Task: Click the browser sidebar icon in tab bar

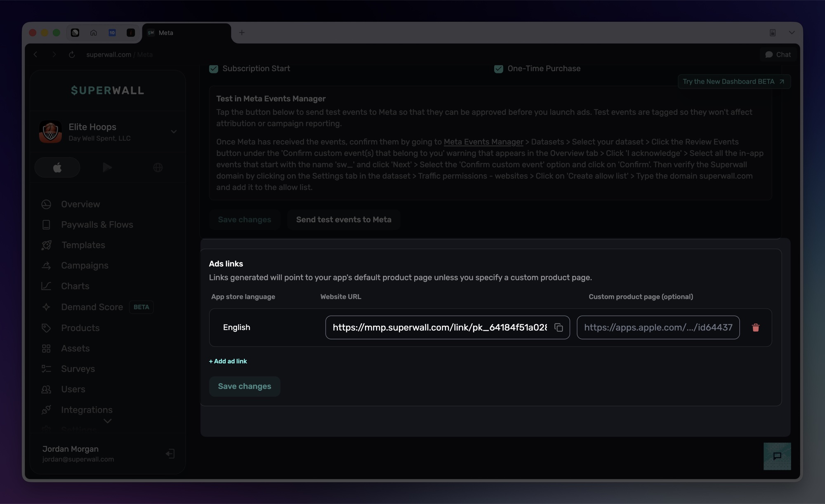Action: click(x=773, y=33)
